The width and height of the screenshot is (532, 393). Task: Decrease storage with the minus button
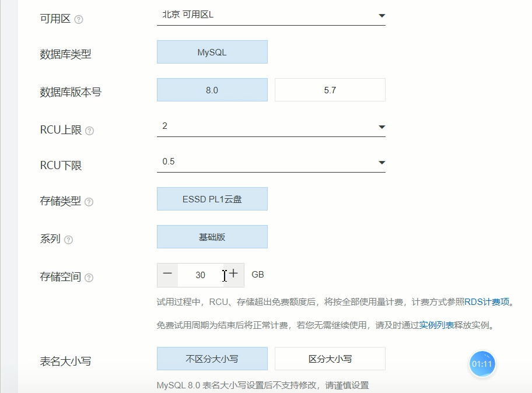(168, 275)
